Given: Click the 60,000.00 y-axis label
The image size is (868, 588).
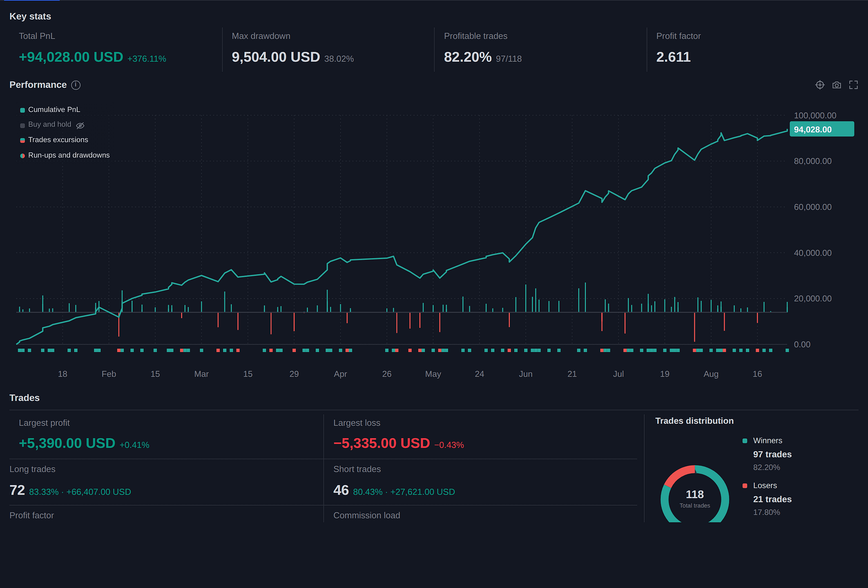Looking at the screenshot, I should [812, 207].
